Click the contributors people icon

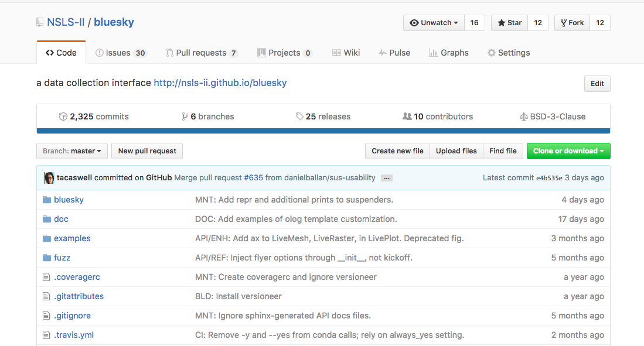point(407,117)
